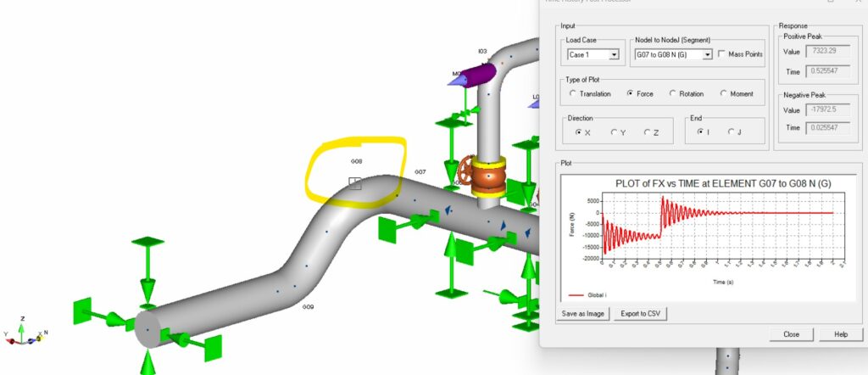Select the Translation plot type
The height and width of the screenshot is (375, 868).
pyautogui.click(x=575, y=93)
